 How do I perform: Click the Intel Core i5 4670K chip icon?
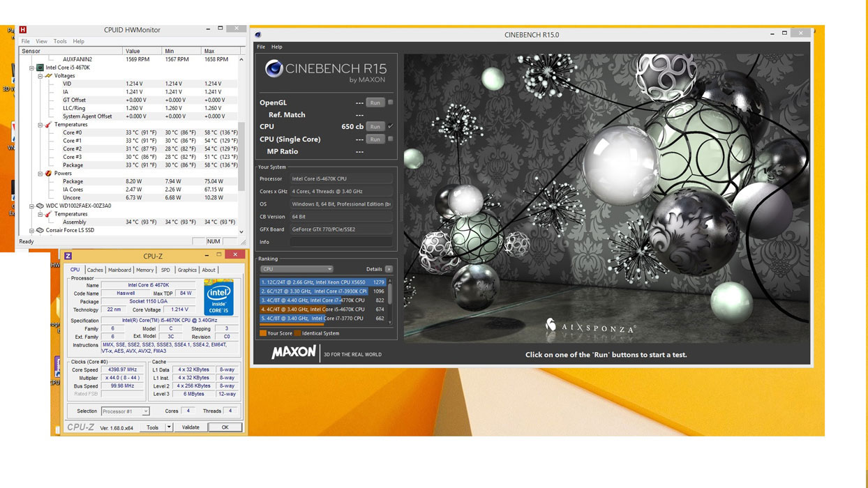coord(40,68)
